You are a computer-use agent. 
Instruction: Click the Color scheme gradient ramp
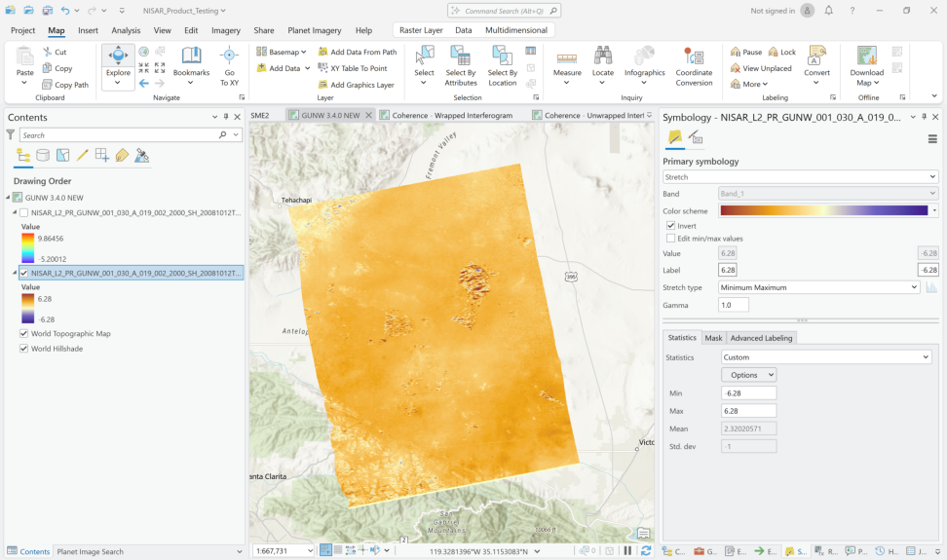(x=824, y=210)
